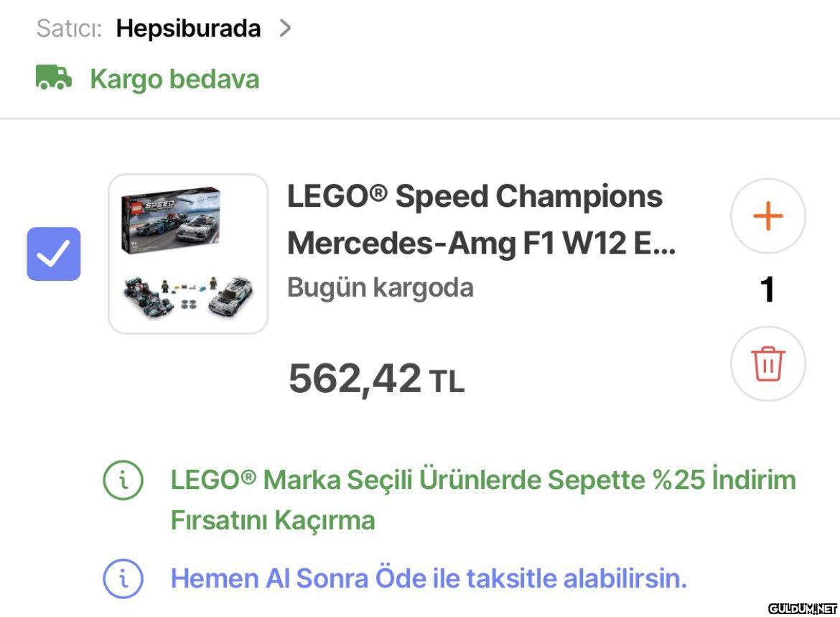Screen dimensions: 840x617
Task: Click the Satıcı label
Action: (69, 29)
